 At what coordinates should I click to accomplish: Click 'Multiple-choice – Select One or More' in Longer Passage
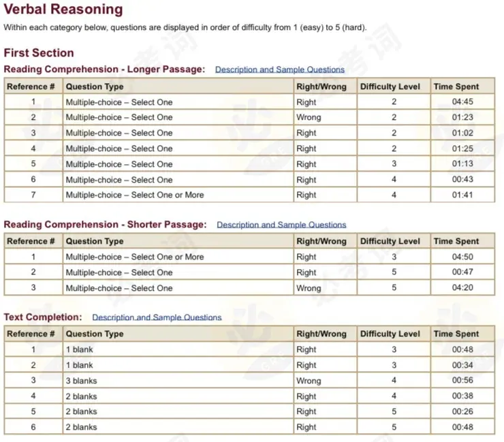point(134,195)
